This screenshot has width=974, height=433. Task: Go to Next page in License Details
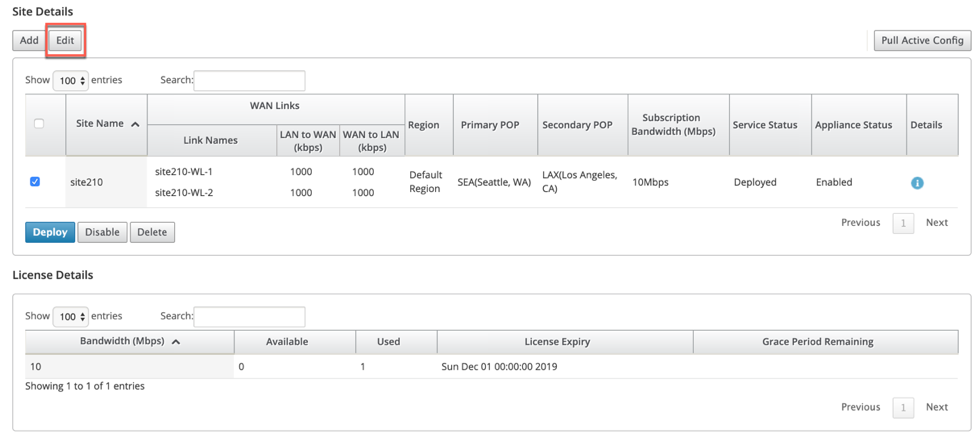937,407
